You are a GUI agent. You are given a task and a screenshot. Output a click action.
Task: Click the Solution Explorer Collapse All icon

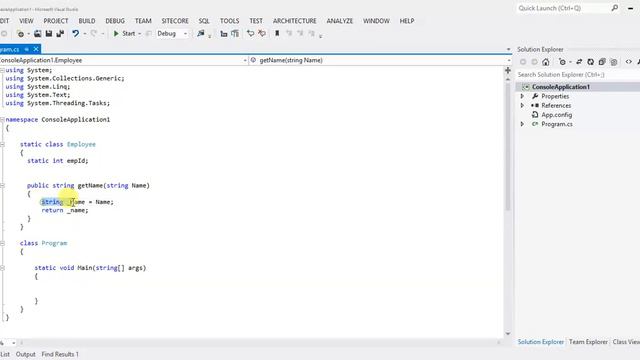(x=602, y=62)
